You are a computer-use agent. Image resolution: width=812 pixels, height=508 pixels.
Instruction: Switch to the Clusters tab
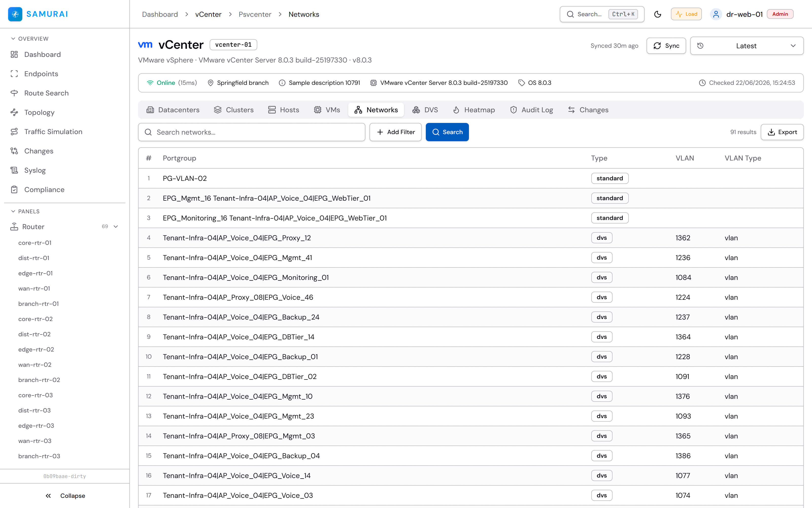234,110
